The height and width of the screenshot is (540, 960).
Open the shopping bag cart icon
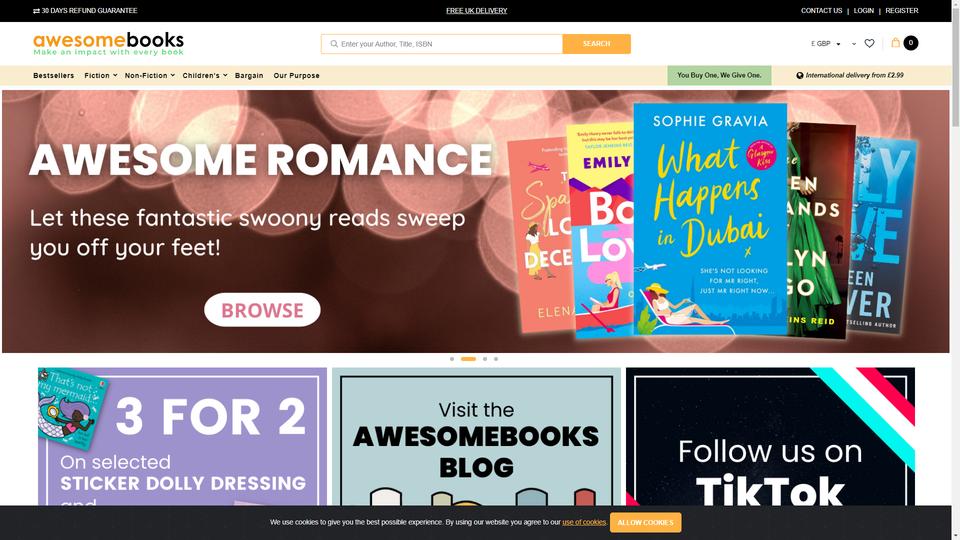click(896, 42)
